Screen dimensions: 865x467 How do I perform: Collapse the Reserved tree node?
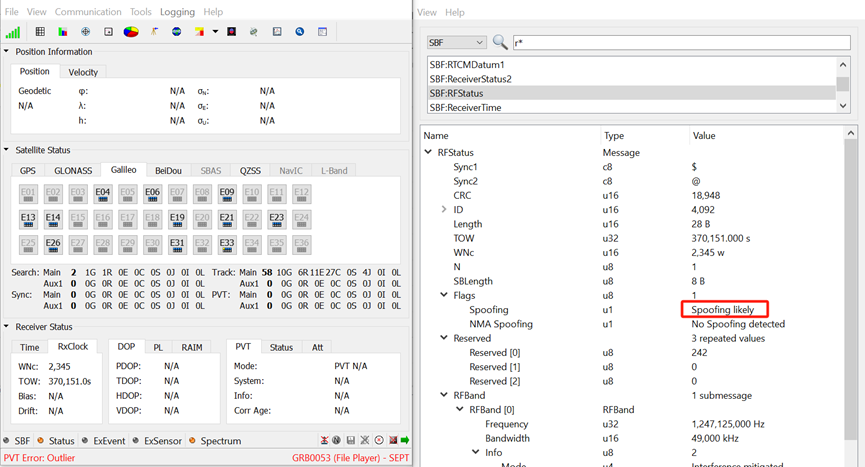[x=444, y=337]
